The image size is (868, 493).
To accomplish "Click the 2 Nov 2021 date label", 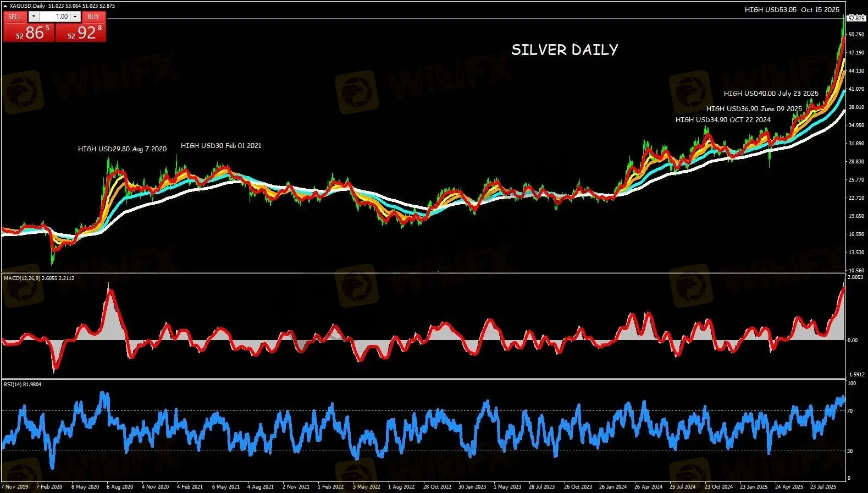I will click(296, 487).
